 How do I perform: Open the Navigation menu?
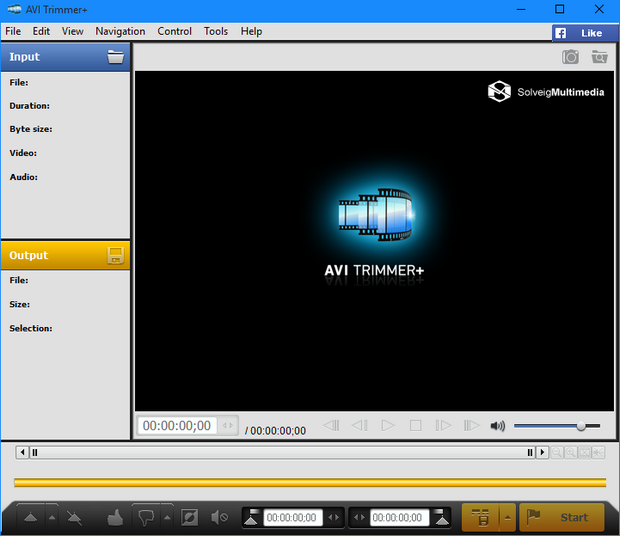pos(120,31)
